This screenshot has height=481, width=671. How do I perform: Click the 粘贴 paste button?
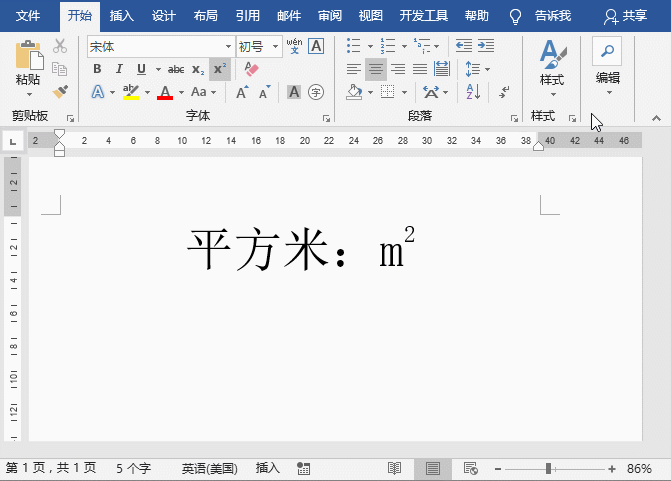tap(28, 68)
